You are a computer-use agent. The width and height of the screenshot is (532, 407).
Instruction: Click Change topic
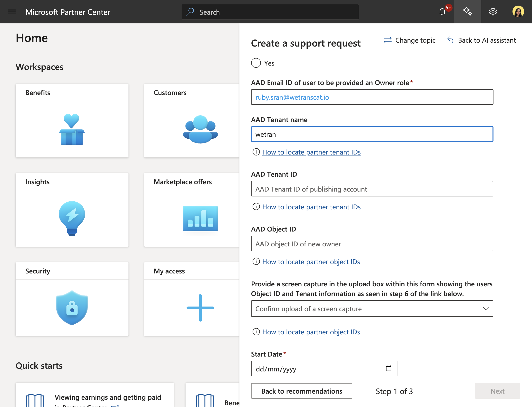pyautogui.click(x=410, y=40)
